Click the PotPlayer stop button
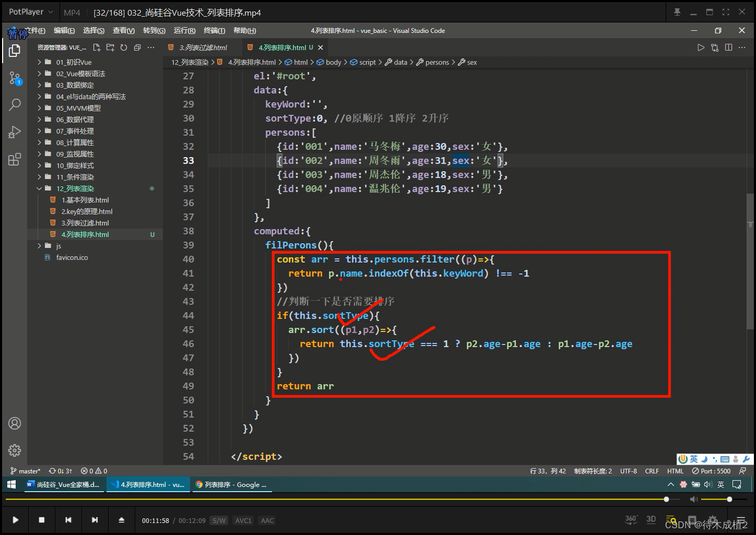This screenshot has width=756, height=535. point(42,520)
